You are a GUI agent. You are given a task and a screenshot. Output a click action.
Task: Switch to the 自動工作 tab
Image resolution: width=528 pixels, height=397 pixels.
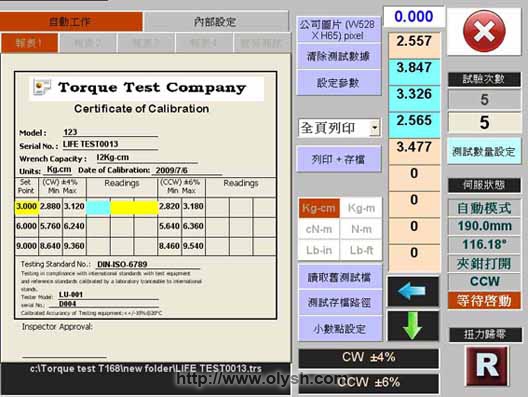pyautogui.click(x=71, y=22)
